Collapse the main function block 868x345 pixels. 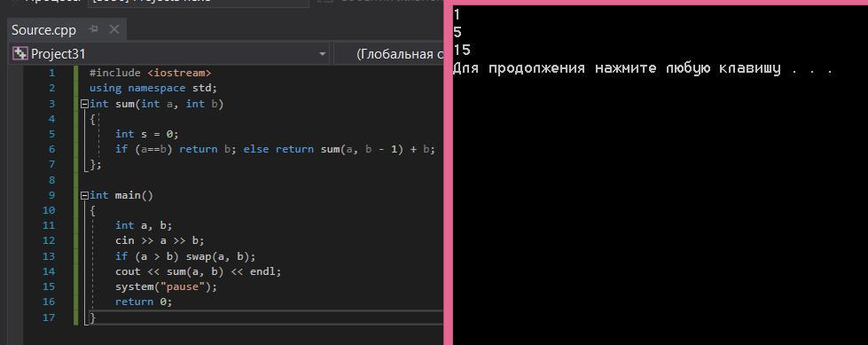tap(84, 195)
